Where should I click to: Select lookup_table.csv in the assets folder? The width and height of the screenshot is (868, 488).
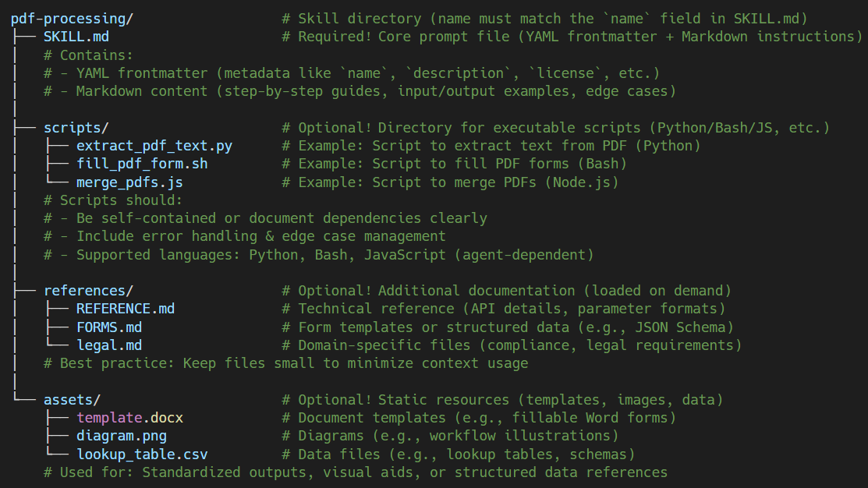point(142,454)
